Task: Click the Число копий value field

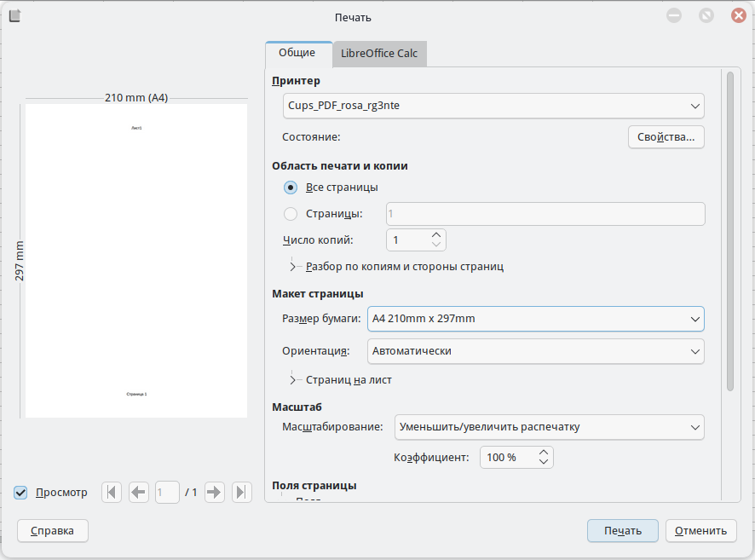Action: [408, 240]
